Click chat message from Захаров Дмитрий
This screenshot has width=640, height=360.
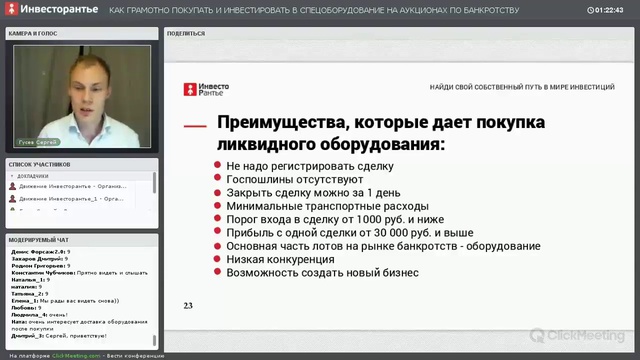coord(40,259)
